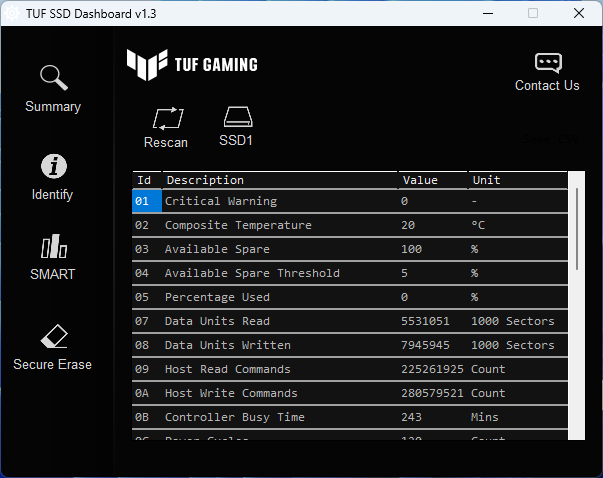
Task: Click the value 280579521
Action: [x=432, y=393]
